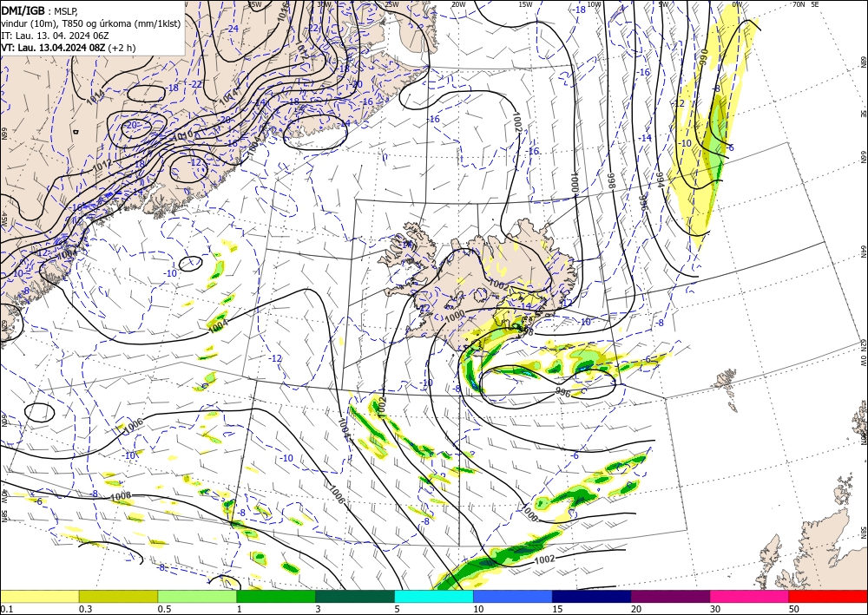Select the light green 0.5 legend swatch
This screenshot has width=868, height=615.
[x=197, y=596]
